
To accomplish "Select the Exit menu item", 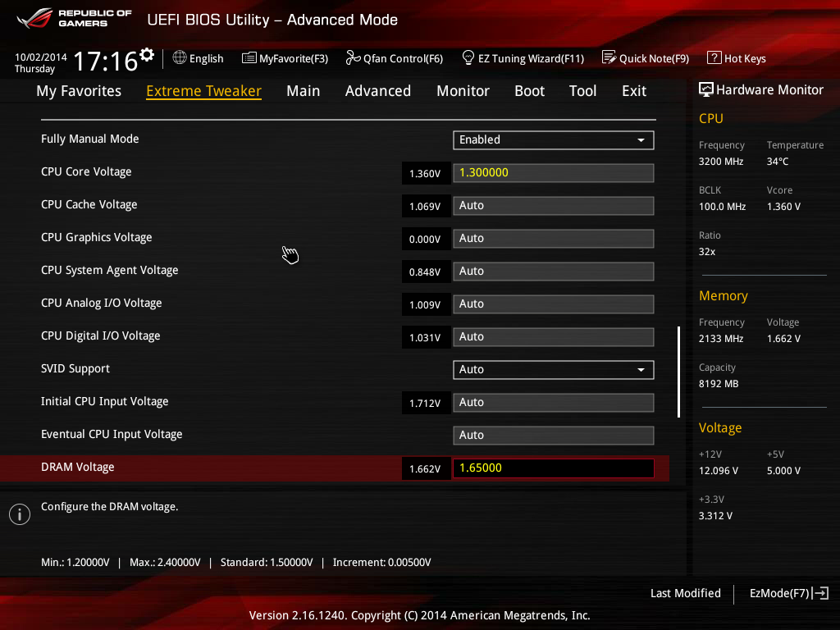I will (633, 91).
